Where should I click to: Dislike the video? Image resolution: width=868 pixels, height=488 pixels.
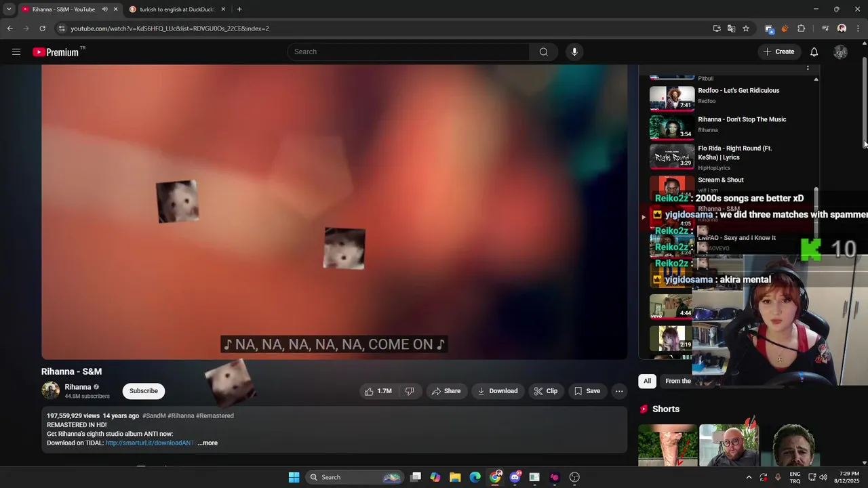[410, 391]
